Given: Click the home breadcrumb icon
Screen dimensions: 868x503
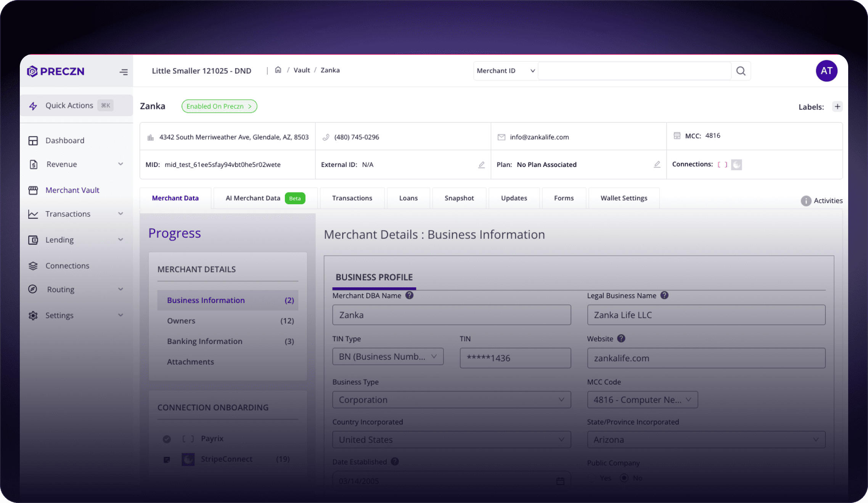Looking at the screenshot, I should pos(278,70).
